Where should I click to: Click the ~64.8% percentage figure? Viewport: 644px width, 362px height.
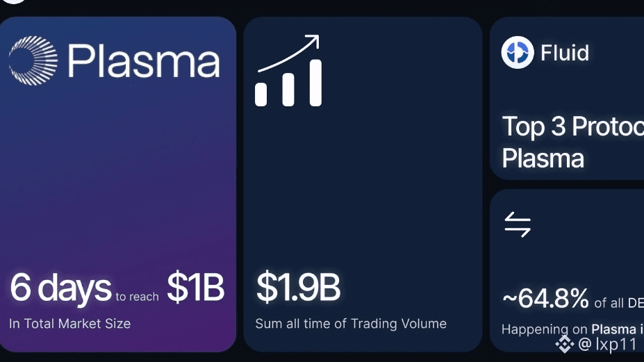pos(545,299)
